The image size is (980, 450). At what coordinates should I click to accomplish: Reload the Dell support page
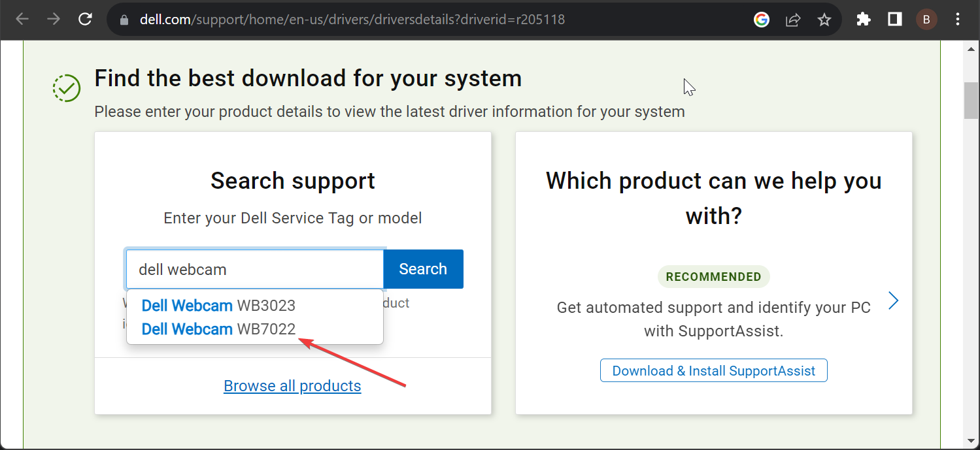85,20
